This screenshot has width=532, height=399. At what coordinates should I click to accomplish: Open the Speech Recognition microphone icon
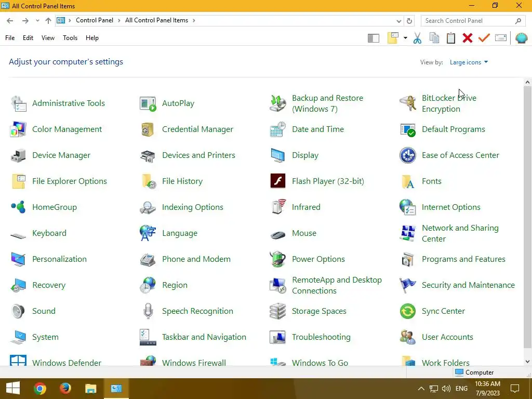coord(148,311)
